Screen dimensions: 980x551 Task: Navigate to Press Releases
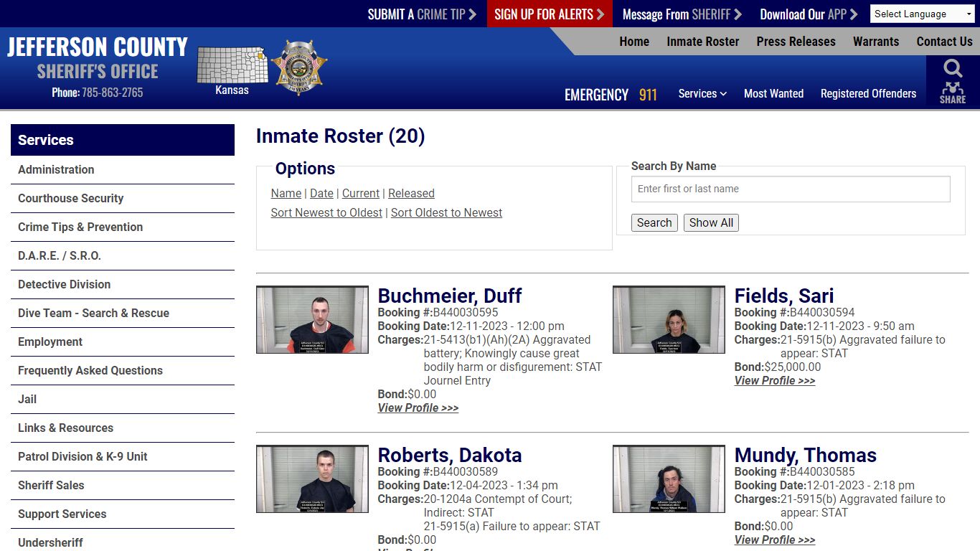(x=796, y=42)
